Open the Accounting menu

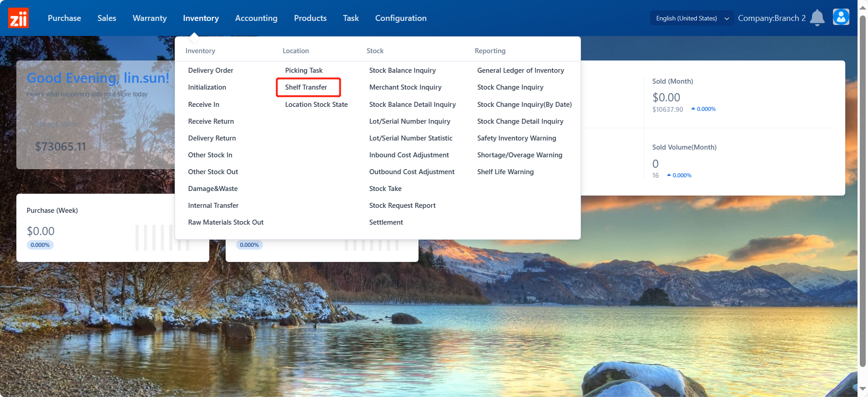[x=256, y=18]
